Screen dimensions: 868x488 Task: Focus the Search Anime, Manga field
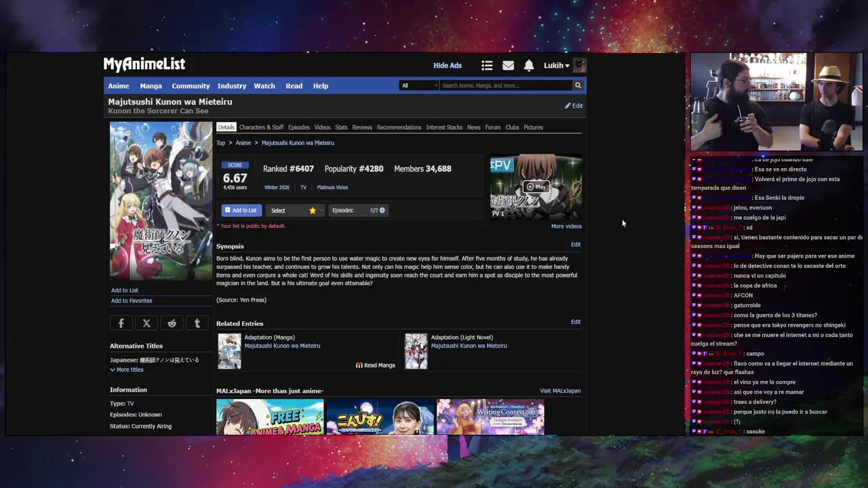506,85
